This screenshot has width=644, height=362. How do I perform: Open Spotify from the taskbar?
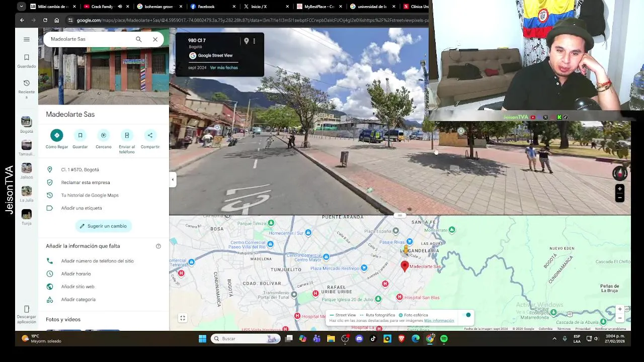444,339
